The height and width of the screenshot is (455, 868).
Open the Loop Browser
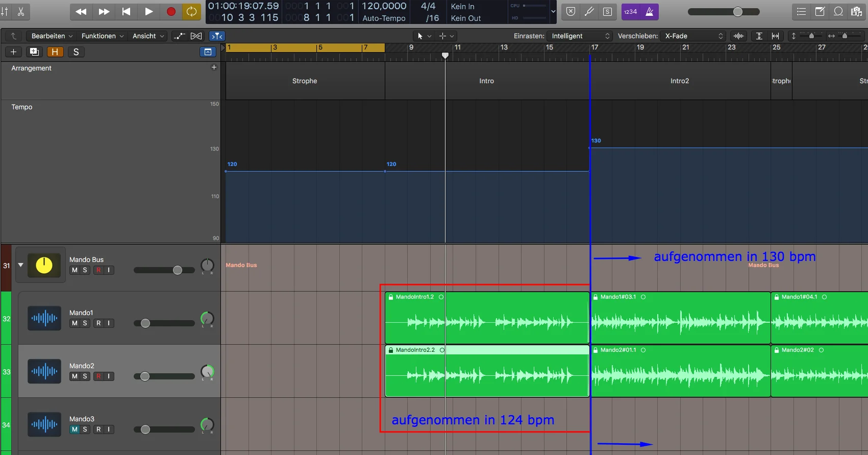click(x=838, y=11)
